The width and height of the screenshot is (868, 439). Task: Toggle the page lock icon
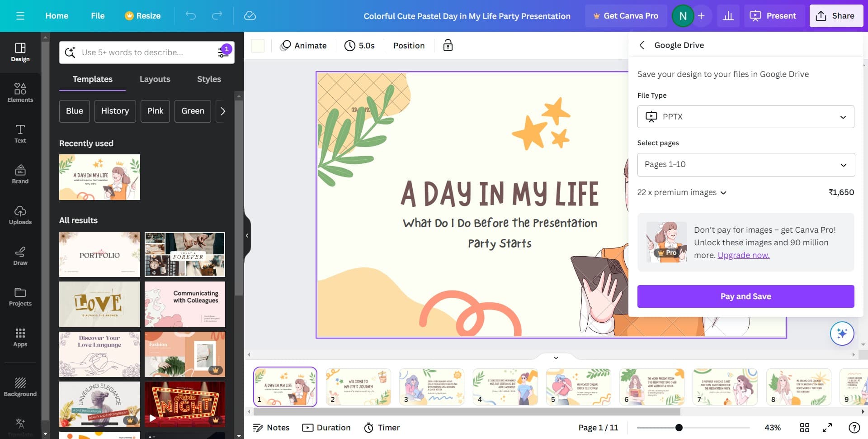(447, 45)
